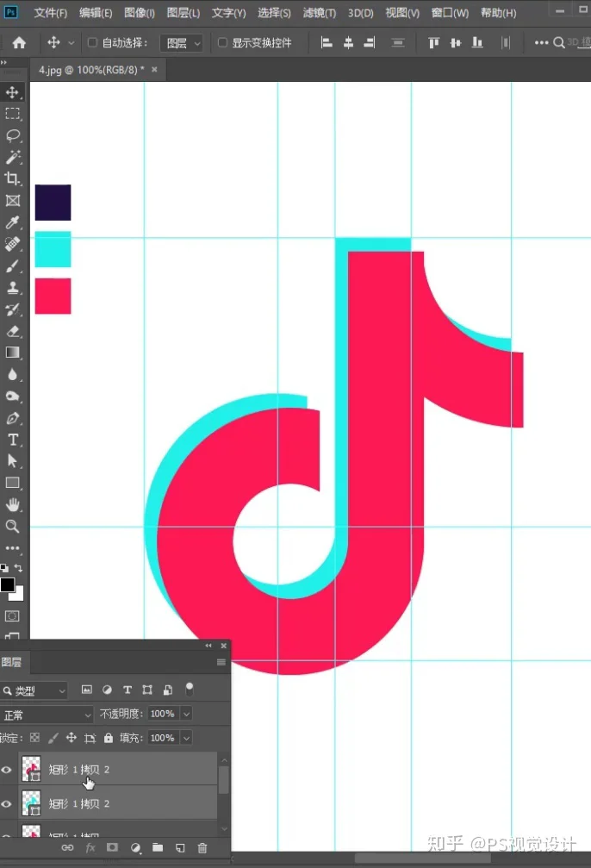Toggle lock position icon
Viewport: 591px width, 868px height.
coord(72,737)
